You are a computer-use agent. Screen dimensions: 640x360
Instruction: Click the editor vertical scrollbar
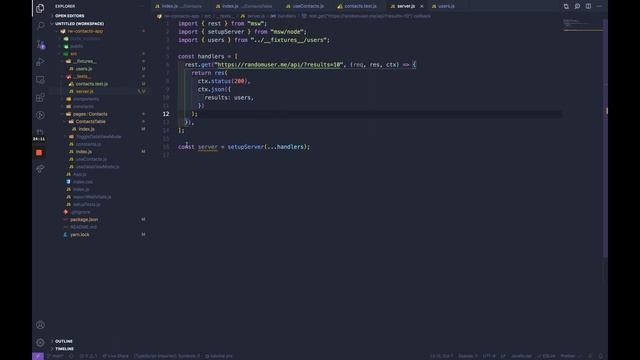coord(605,138)
